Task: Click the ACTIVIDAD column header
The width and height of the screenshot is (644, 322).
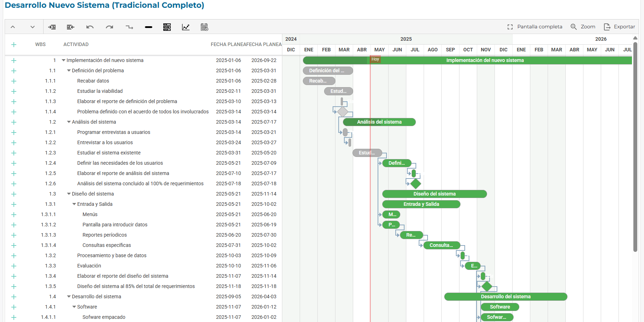Action: (76, 44)
